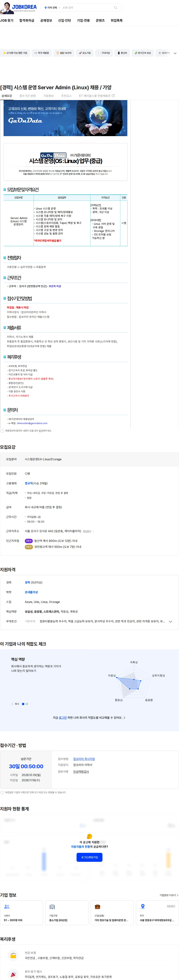The height and width of the screenshot is (980, 179).
Task: Click the JOBKOREA logo
Action: (24, 7)
